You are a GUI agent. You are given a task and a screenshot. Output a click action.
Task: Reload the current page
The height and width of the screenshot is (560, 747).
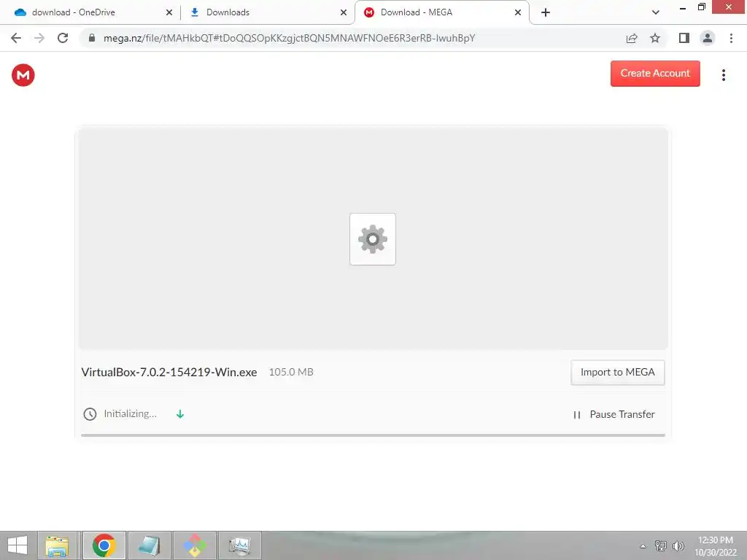pos(63,38)
